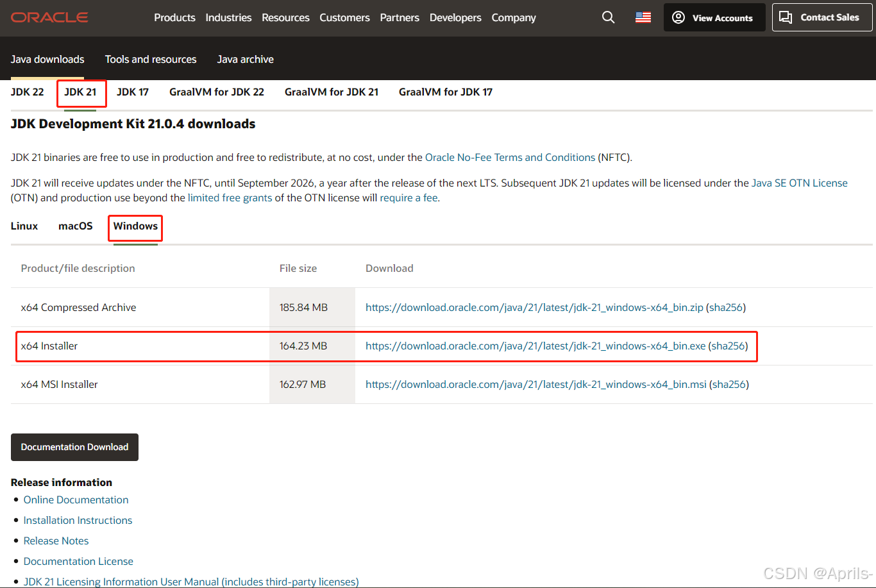The height and width of the screenshot is (588, 876).
Task: Click the Download column header
Action: (389, 268)
